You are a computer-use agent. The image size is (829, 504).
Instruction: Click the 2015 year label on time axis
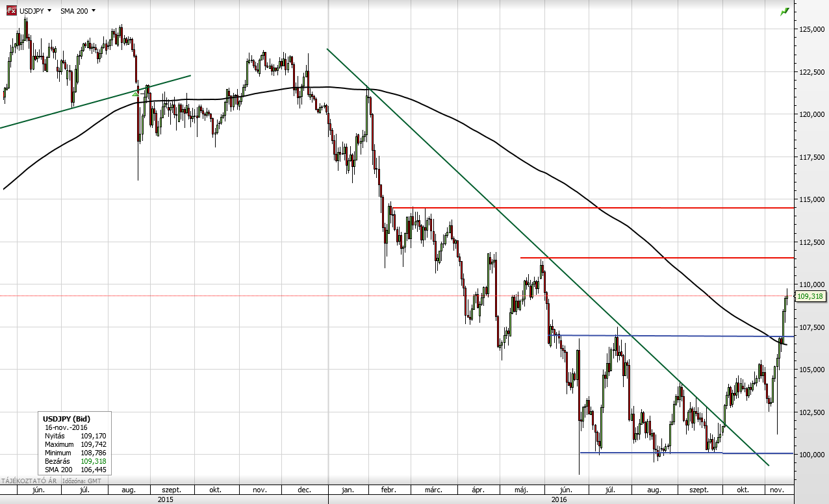pyautogui.click(x=166, y=499)
